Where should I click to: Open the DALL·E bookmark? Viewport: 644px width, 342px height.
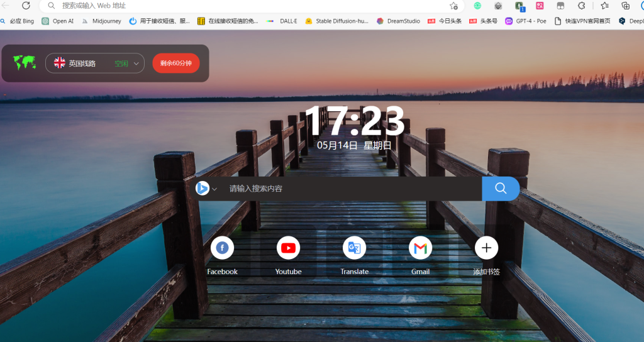point(282,21)
